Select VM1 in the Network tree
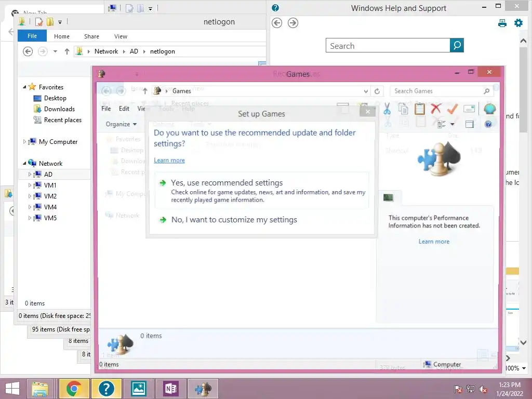Image resolution: width=532 pixels, height=399 pixels. [50, 185]
